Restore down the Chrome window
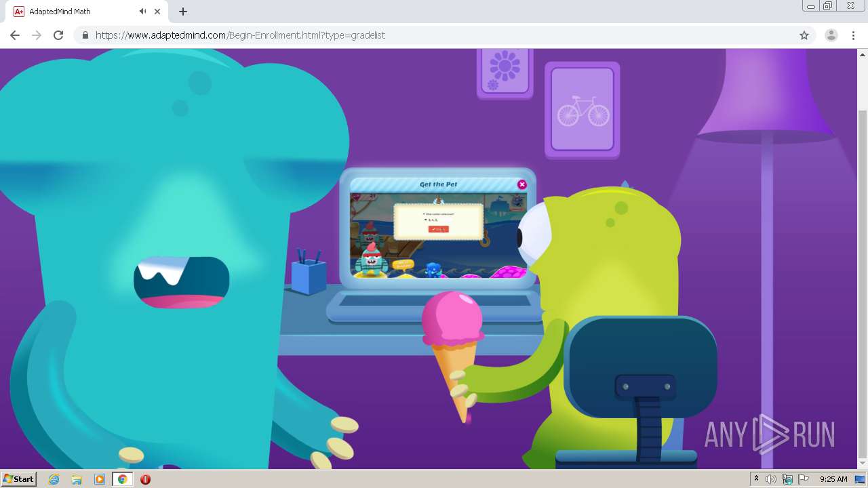This screenshot has height=488, width=868. coord(828,5)
